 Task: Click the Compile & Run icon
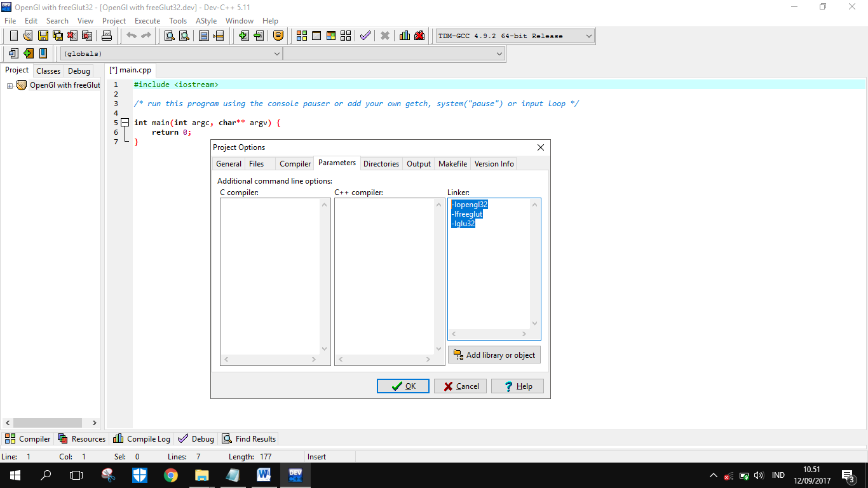(x=331, y=36)
